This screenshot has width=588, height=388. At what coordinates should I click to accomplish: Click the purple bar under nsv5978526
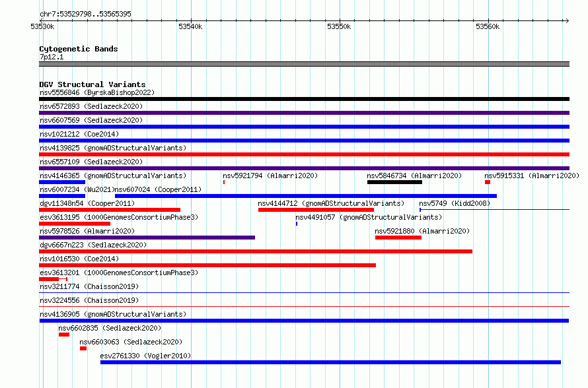click(x=147, y=238)
